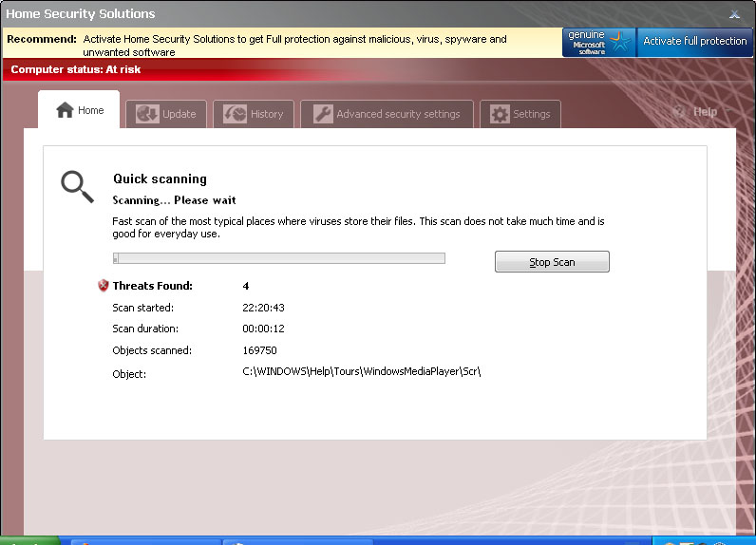This screenshot has width=756, height=545.
Task: Click the Stop Scan button
Action: point(552,262)
